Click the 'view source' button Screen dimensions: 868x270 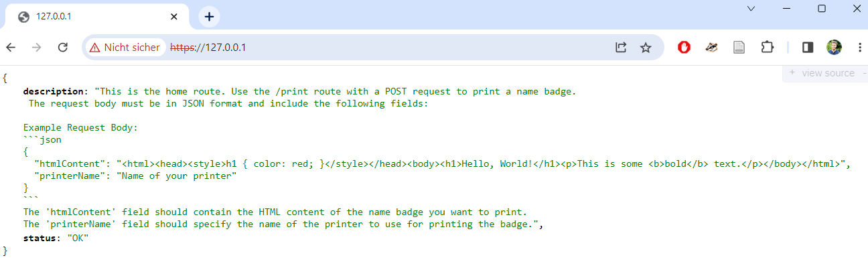(x=828, y=73)
